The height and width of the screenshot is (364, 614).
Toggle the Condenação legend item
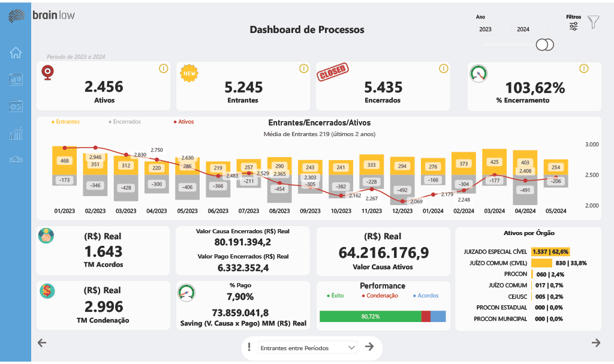380,296
